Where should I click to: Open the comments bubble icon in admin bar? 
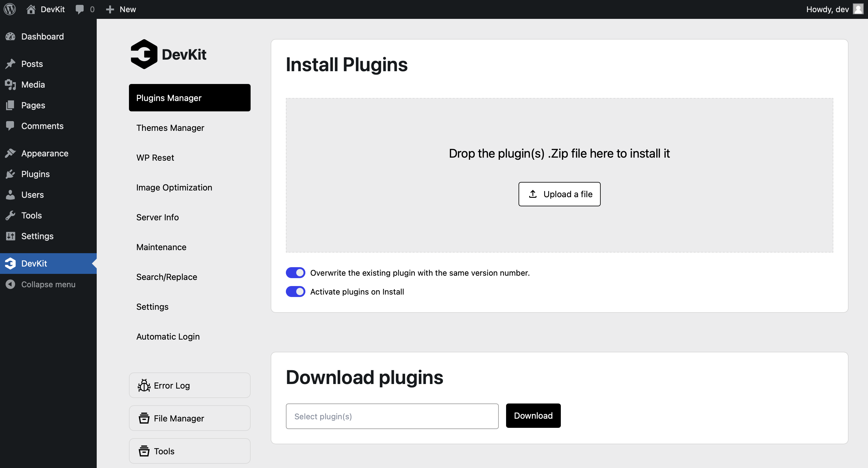pyautogui.click(x=79, y=9)
